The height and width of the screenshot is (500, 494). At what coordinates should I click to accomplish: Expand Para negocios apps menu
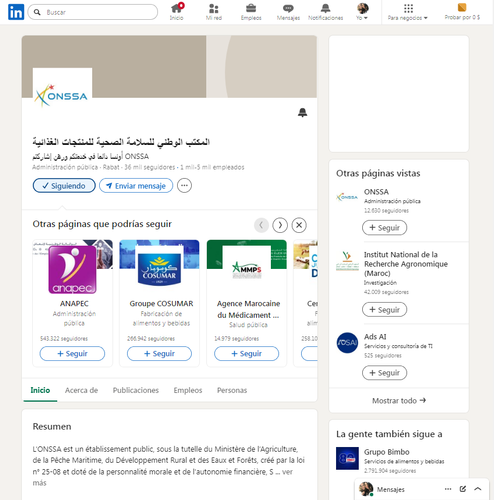tap(408, 12)
